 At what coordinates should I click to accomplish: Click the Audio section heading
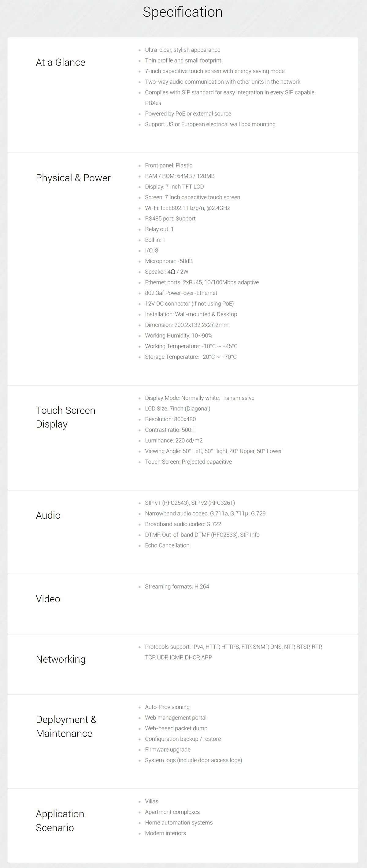click(x=48, y=515)
